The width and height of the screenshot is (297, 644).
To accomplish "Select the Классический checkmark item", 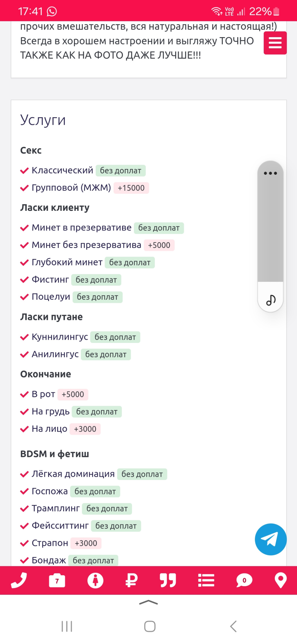I will coord(62,170).
